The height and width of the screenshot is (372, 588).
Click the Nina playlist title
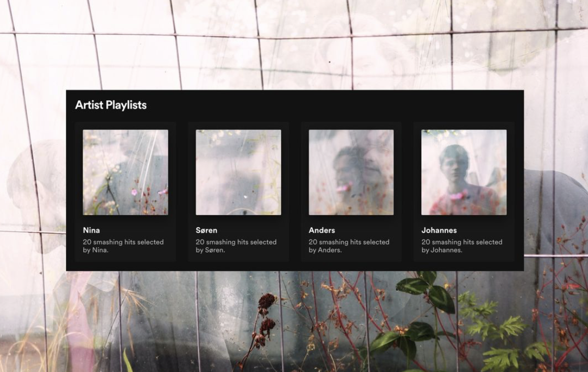(x=91, y=230)
